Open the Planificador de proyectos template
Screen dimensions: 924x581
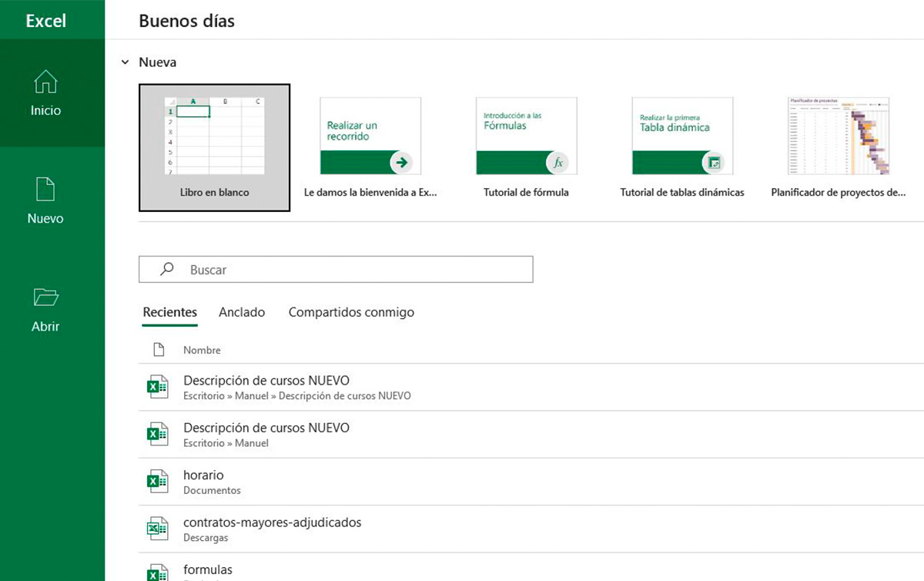pyautogui.click(x=839, y=136)
